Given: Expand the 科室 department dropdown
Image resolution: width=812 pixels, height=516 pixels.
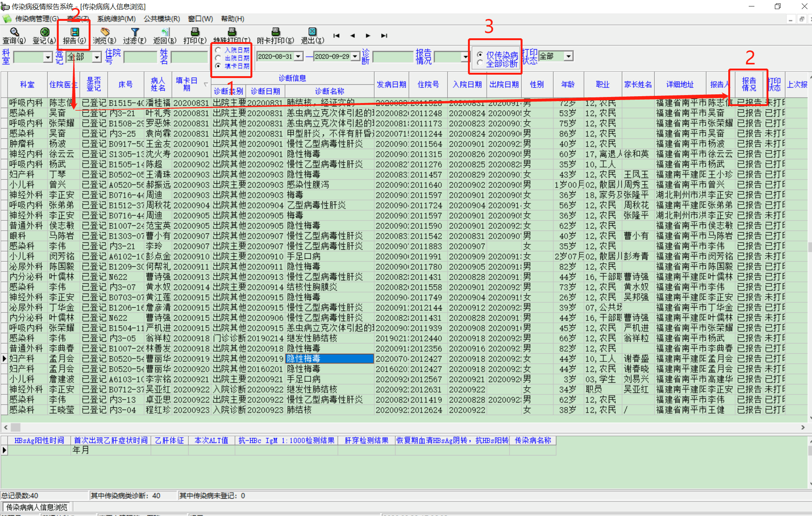Looking at the screenshot, I should pyautogui.click(x=48, y=57).
